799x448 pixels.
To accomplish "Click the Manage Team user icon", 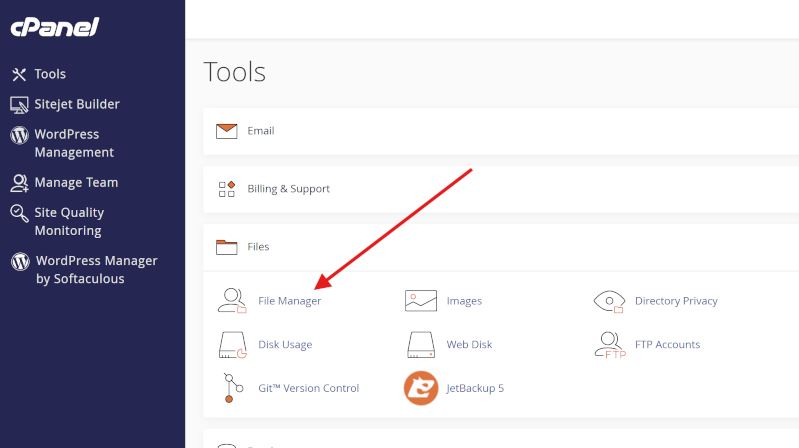I will coord(19,183).
